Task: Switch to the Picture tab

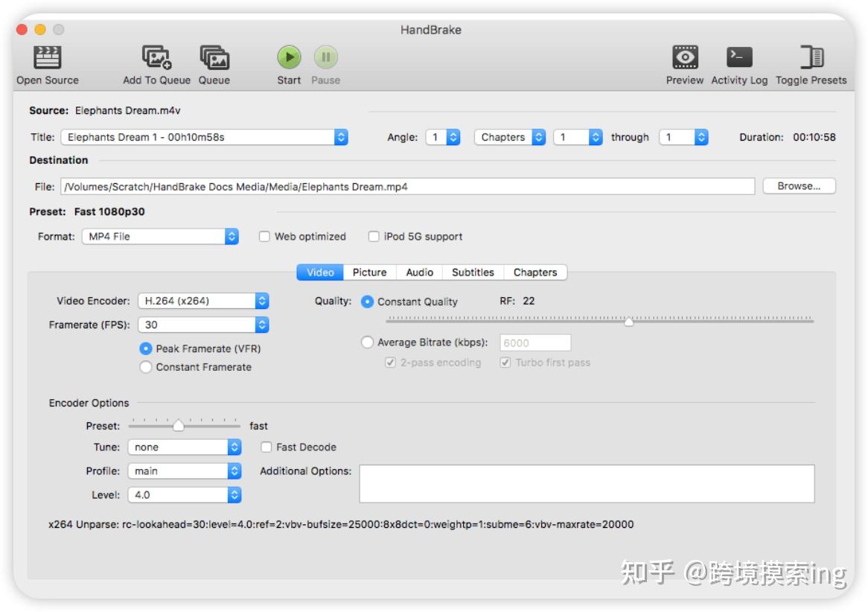Action: [370, 272]
